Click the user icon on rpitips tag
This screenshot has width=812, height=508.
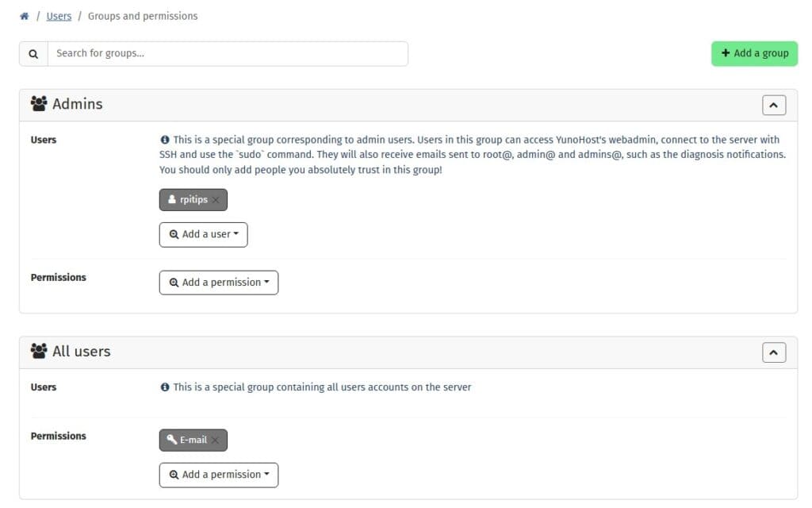172,199
